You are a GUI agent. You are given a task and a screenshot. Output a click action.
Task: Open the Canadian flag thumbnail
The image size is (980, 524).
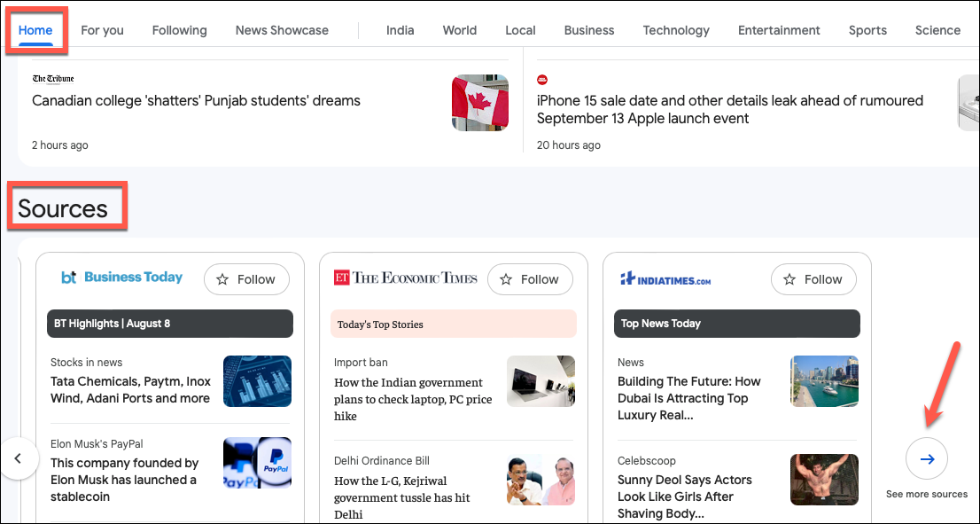click(x=480, y=103)
